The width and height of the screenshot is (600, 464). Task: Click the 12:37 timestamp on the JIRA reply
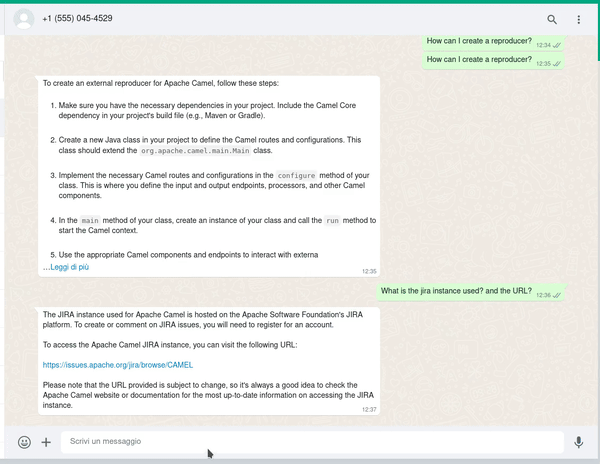click(369, 409)
